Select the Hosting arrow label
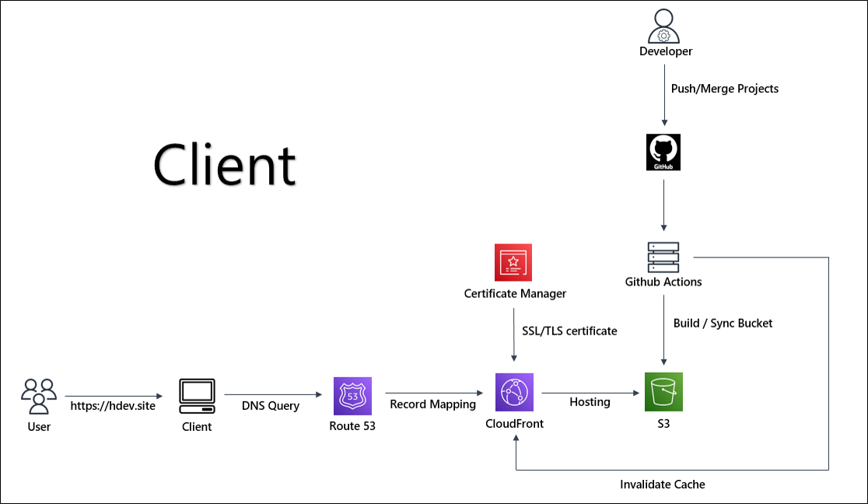 pos(590,402)
